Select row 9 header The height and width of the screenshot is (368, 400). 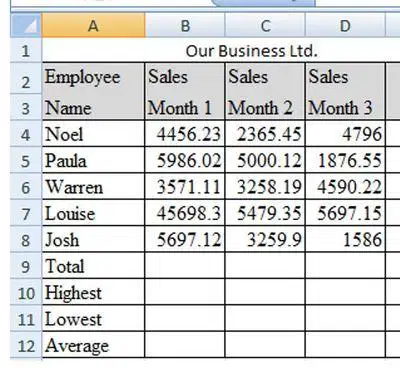pyautogui.click(x=26, y=266)
